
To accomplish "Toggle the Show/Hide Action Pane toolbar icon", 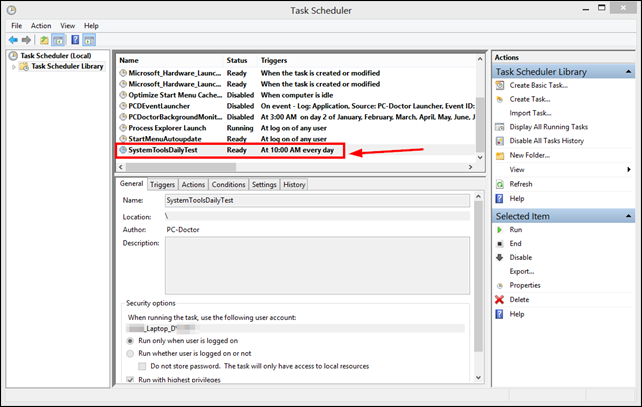I will [x=89, y=40].
